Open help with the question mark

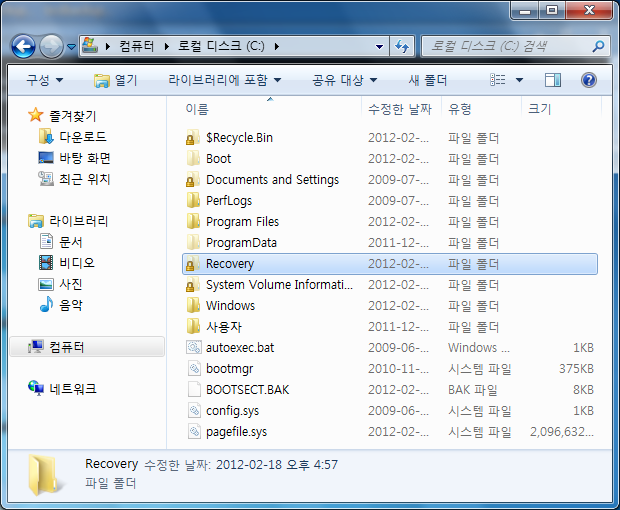[589, 80]
